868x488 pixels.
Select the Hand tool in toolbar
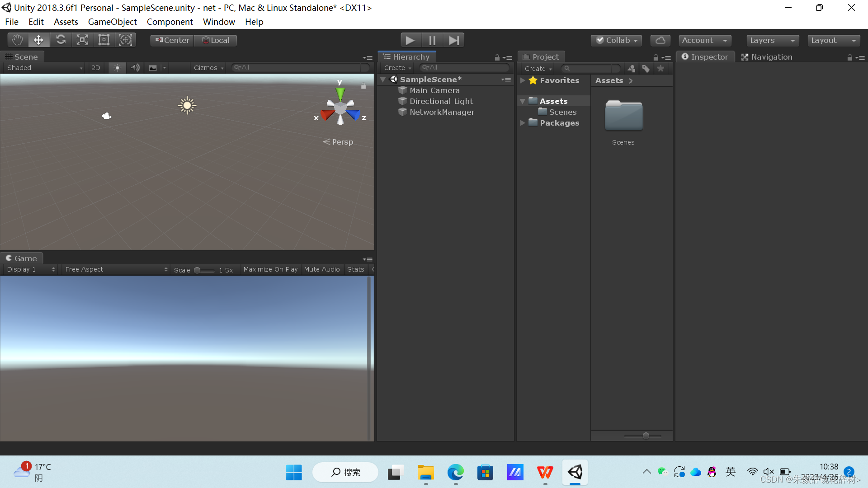17,40
